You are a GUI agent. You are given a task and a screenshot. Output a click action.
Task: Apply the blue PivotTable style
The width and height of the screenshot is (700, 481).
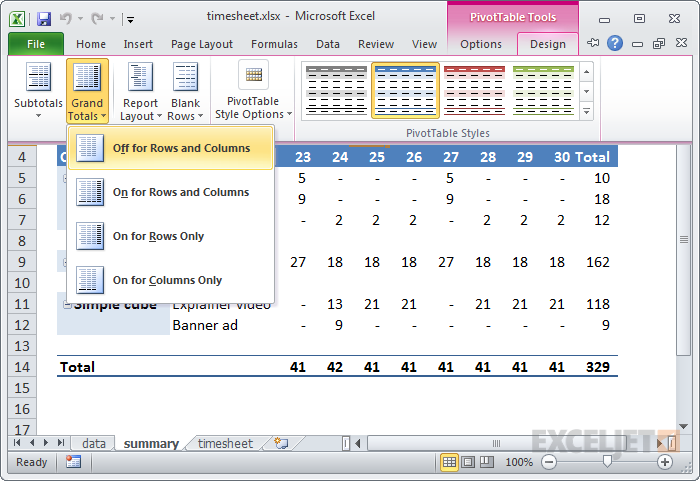click(x=405, y=91)
